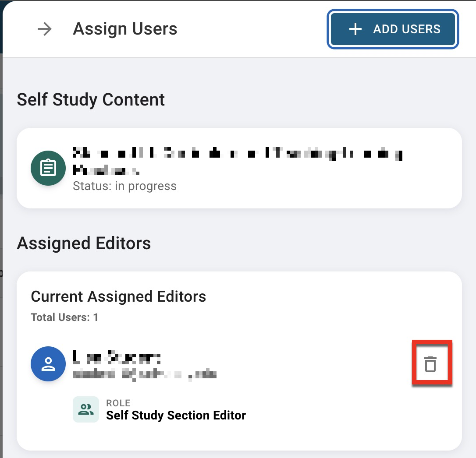Click the "Status: in progress" text

pyautogui.click(x=124, y=186)
